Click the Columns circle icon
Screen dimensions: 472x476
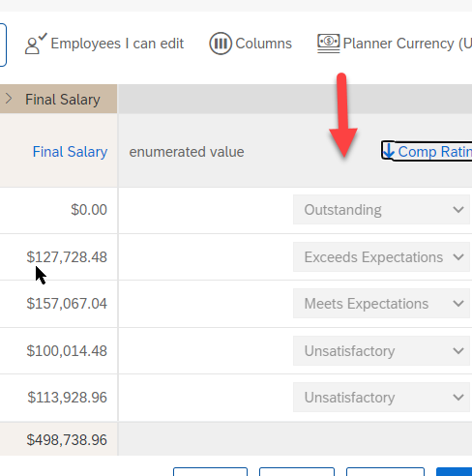tap(221, 44)
